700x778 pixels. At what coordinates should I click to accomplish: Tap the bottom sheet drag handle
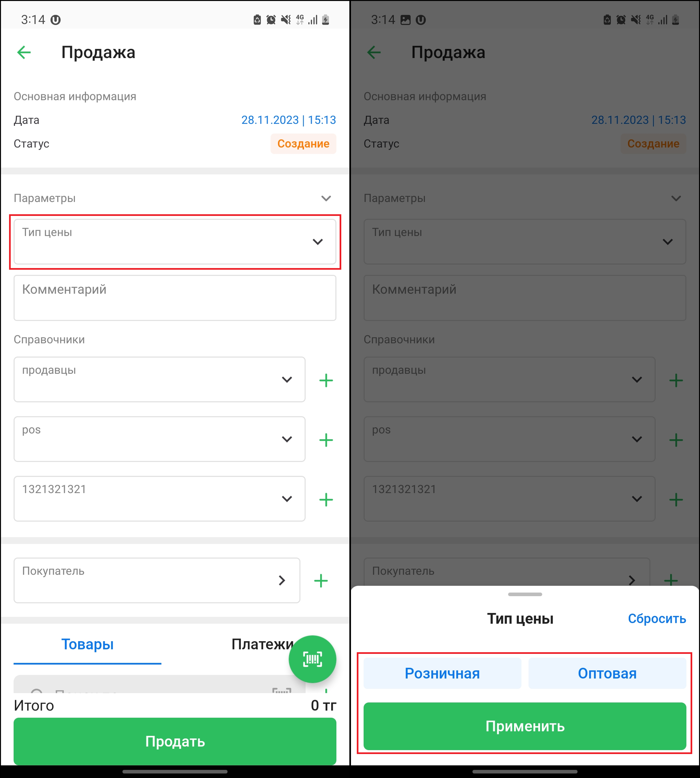click(x=525, y=594)
